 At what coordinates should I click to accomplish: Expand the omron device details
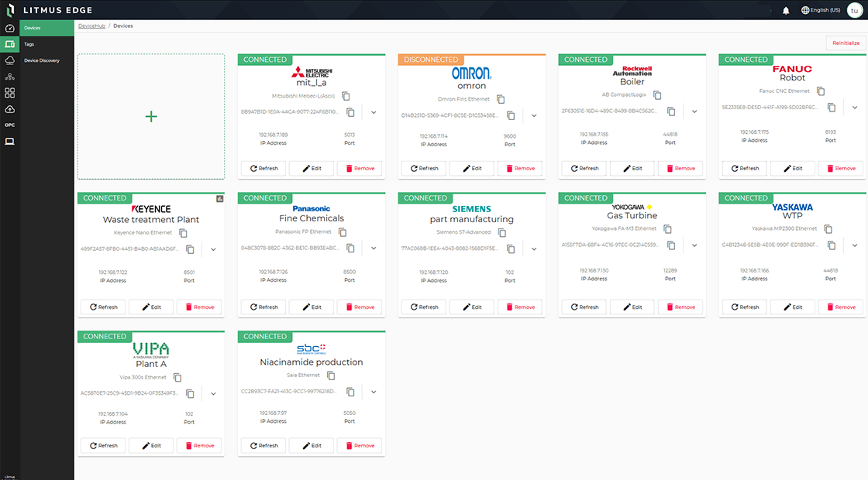534,115
